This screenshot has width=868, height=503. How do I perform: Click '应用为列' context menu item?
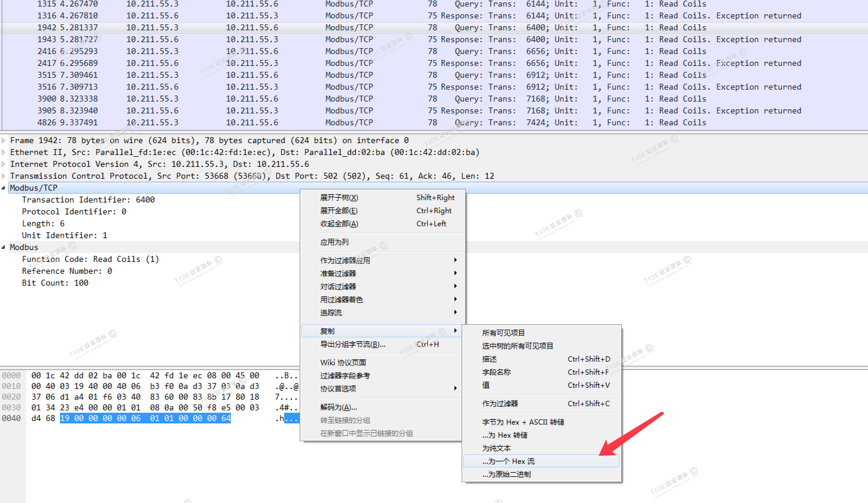(x=334, y=242)
